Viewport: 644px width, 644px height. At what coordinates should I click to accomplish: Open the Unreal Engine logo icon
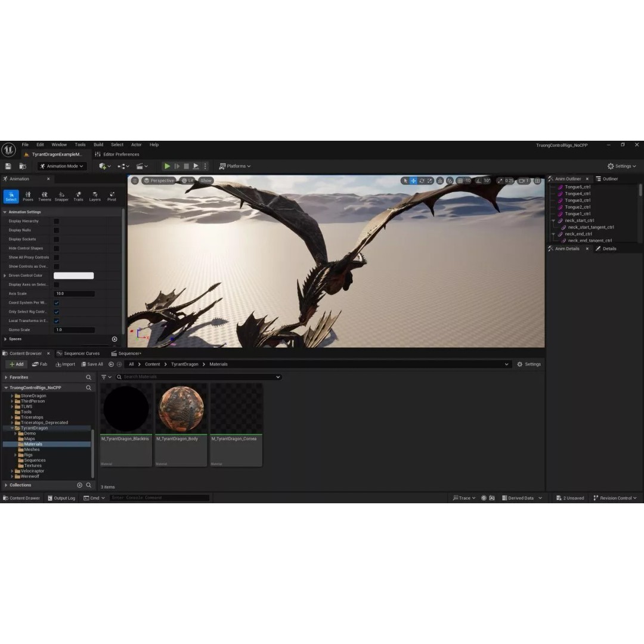point(8,150)
